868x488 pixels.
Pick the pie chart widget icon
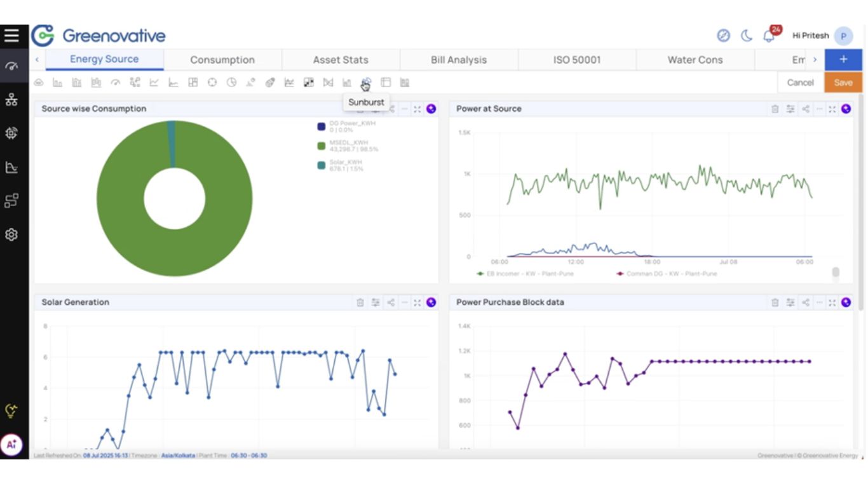(231, 83)
